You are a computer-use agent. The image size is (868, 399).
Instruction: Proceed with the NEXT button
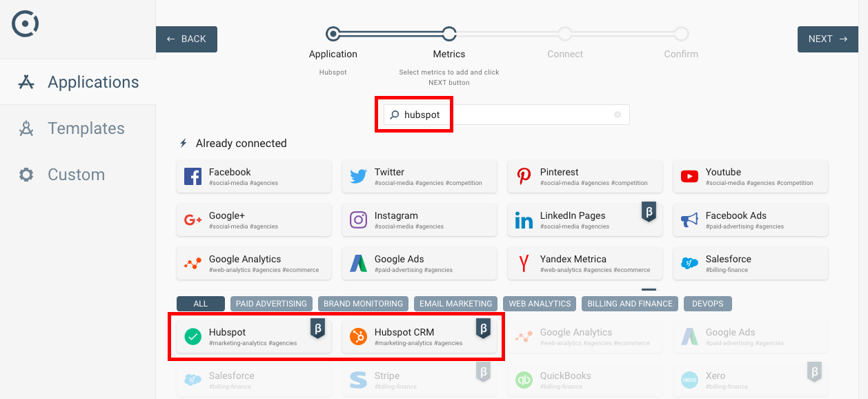pos(828,39)
